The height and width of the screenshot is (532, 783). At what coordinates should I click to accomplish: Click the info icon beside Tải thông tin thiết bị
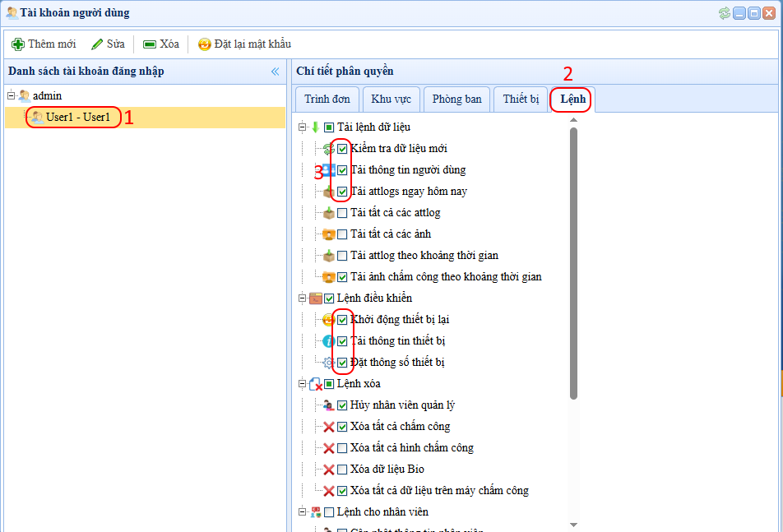coord(329,341)
